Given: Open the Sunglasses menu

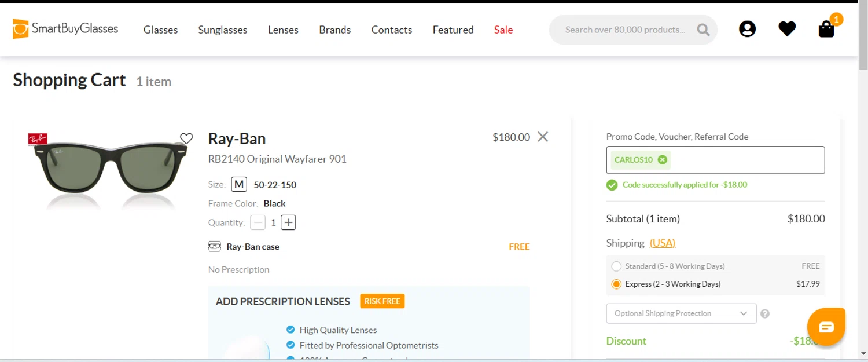Looking at the screenshot, I should pos(223,30).
